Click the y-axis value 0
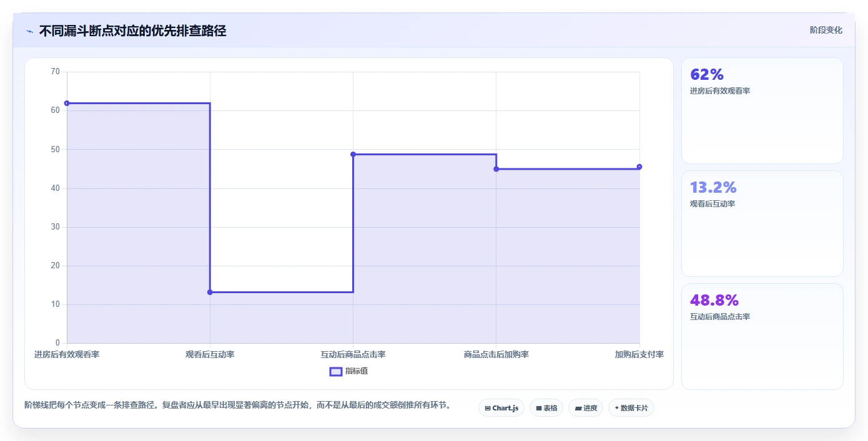This screenshot has height=441, width=868. click(x=57, y=343)
